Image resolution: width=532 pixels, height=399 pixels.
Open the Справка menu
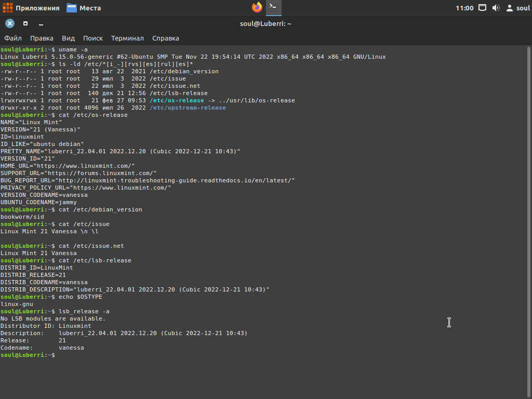click(166, 38)
